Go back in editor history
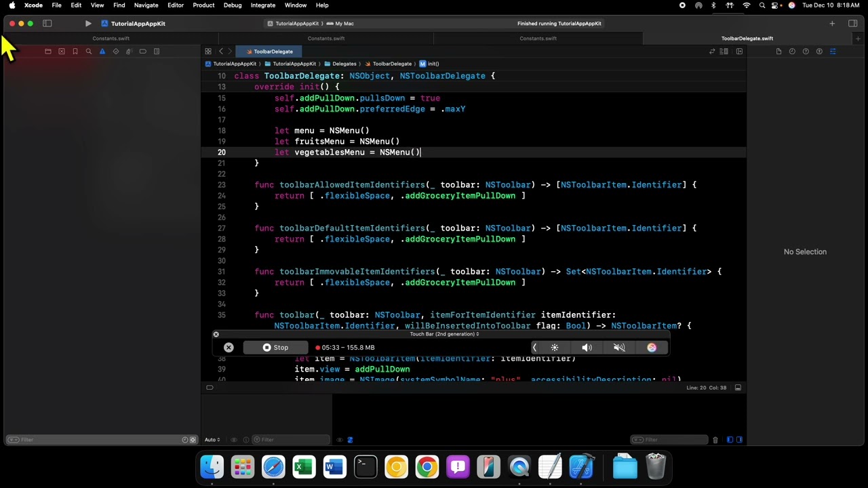This screenshot has height=488, width=868. (220, 52)
